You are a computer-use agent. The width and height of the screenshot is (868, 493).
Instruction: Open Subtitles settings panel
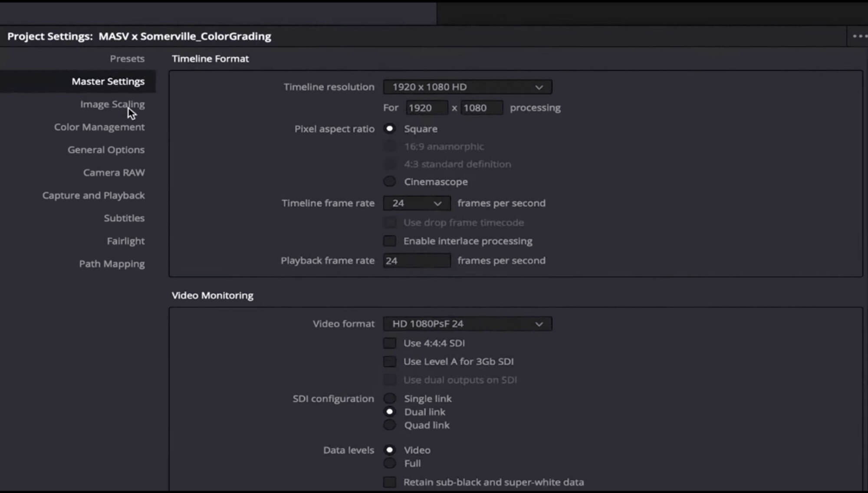coord(124,217)
